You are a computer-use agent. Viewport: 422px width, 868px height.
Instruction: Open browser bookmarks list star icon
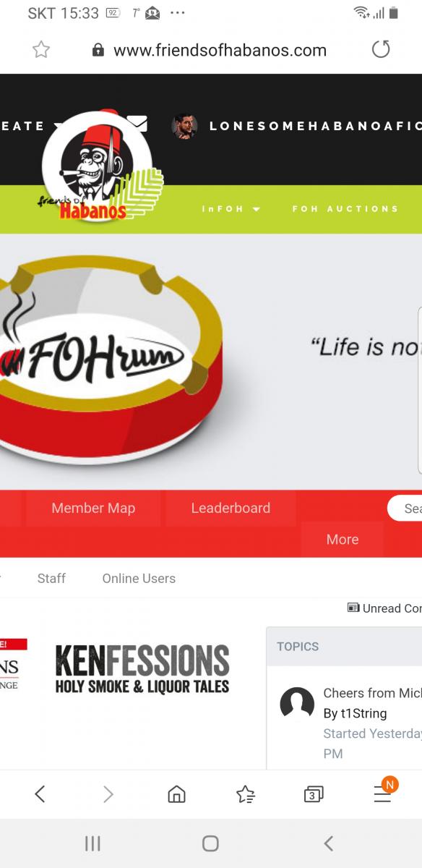point(246,794)
